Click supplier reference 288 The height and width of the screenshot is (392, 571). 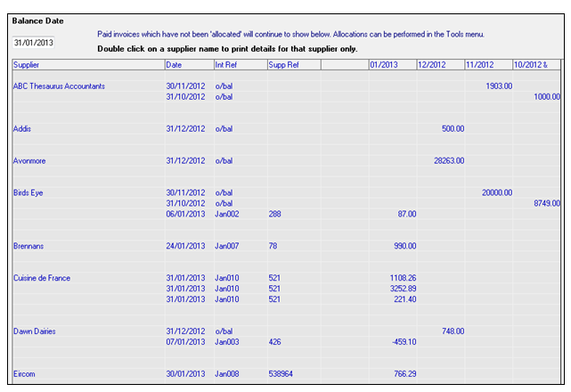click(x=274, y=214)
